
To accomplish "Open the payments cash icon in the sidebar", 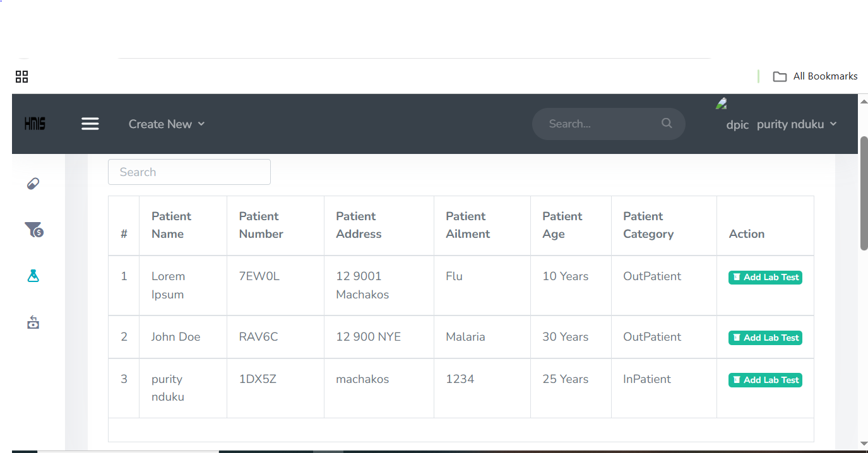I will [33, 322].
